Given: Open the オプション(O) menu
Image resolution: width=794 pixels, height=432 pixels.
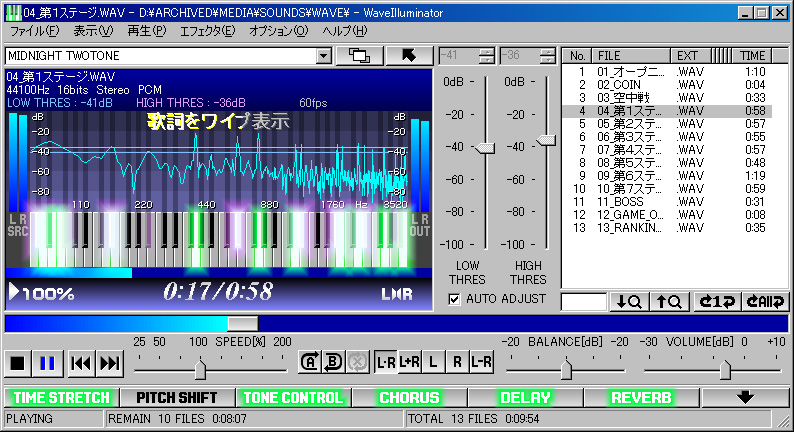Looking at the screenshot, I should [279, 31].
